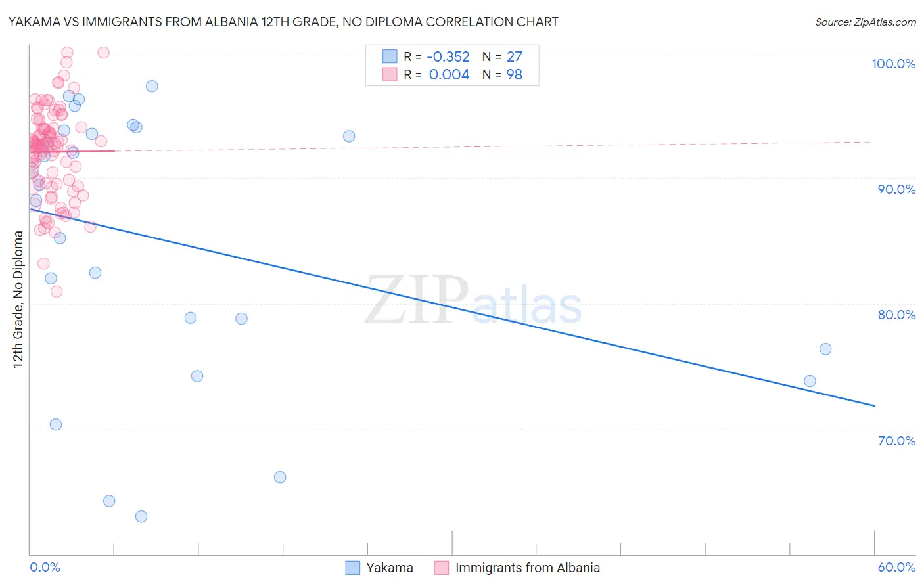Click the 70.0% y-axis label

coord(896,441)
